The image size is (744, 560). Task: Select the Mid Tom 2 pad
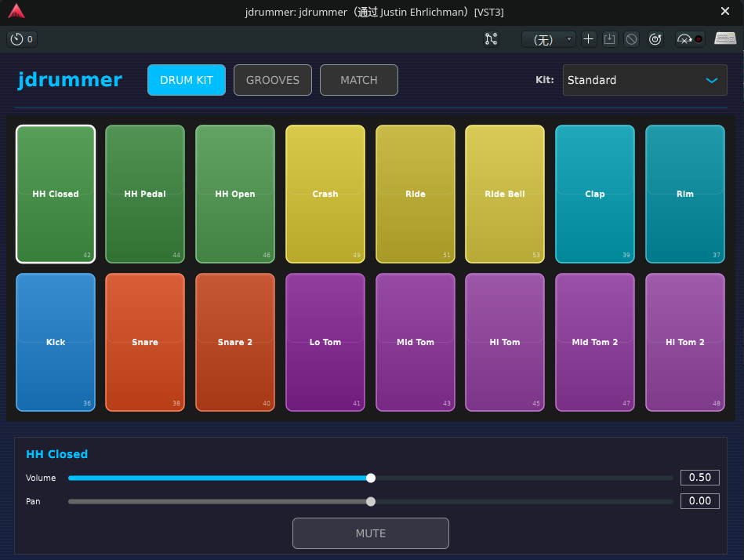click(595, 342)
